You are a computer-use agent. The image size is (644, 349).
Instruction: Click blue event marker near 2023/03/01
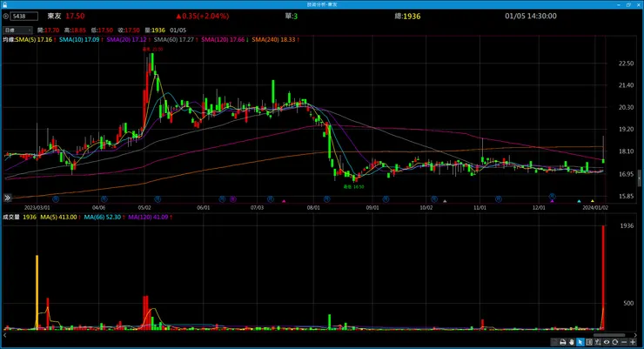tap(56, 199)
